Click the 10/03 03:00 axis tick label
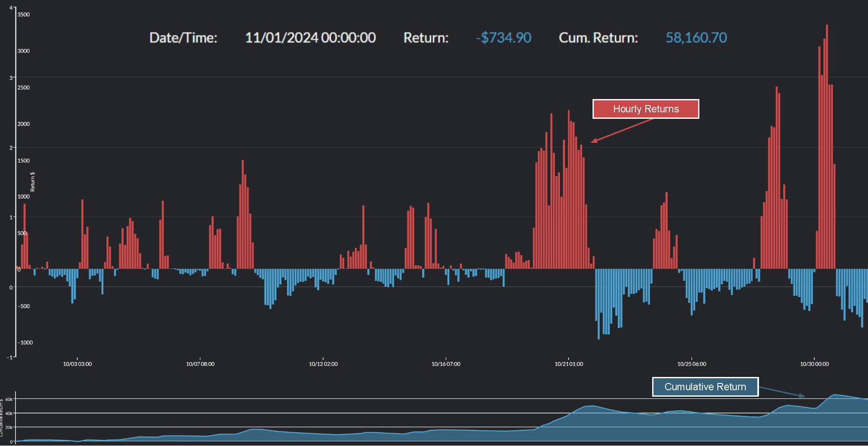The height and width of the screenshot is (446, 868). [77, 364]
